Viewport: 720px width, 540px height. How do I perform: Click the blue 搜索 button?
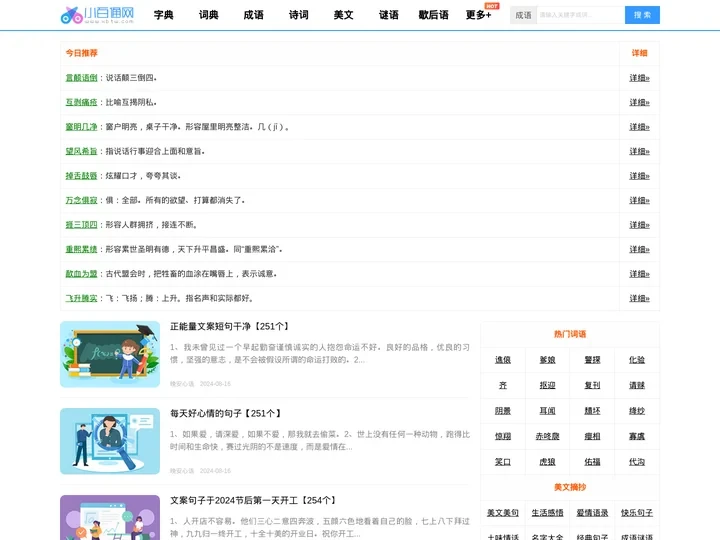coord(642,15)
